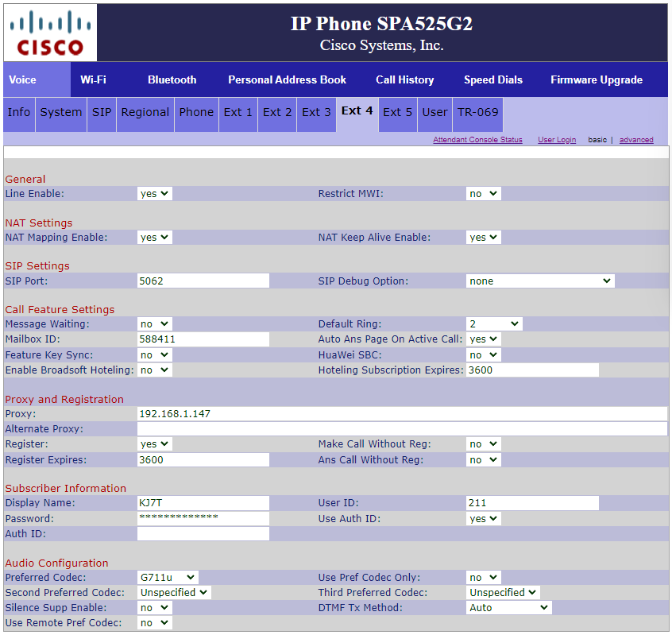
Task: Open the Line Enable dropdown
Action: click(154, 193)
